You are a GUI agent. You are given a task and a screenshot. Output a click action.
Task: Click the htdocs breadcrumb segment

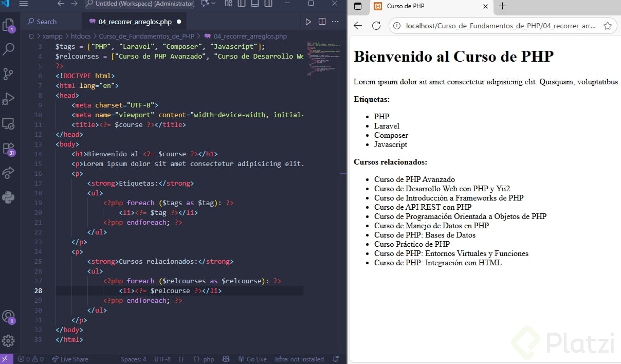click(x=80, y=37)
